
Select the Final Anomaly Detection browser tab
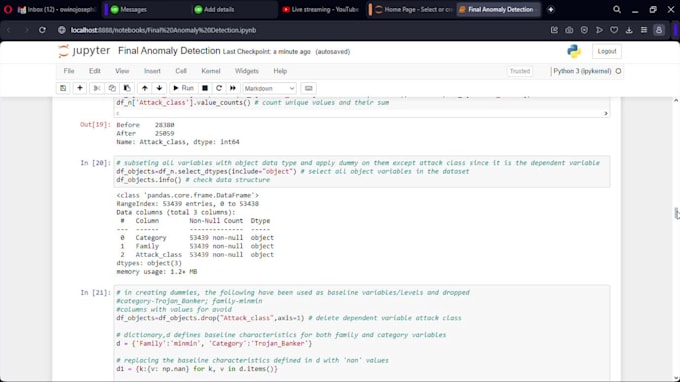coord(499,9)
